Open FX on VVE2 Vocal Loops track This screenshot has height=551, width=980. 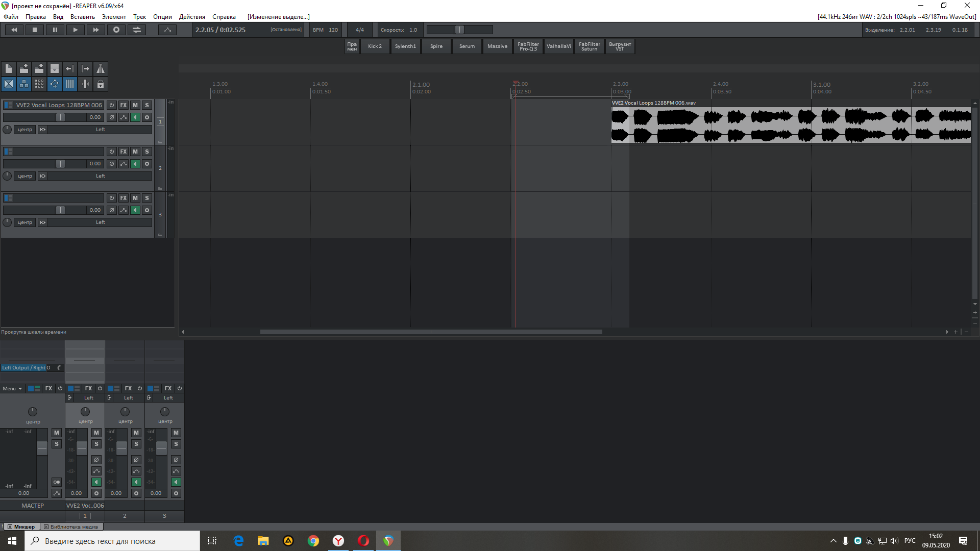[x=124, y=105]
